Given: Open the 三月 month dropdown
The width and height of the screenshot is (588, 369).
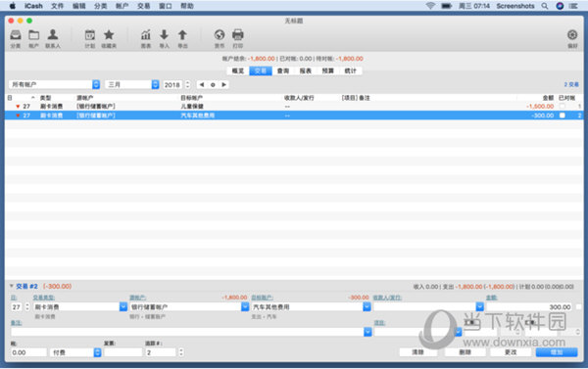Looking at the screenshot, I should (132, 84).
